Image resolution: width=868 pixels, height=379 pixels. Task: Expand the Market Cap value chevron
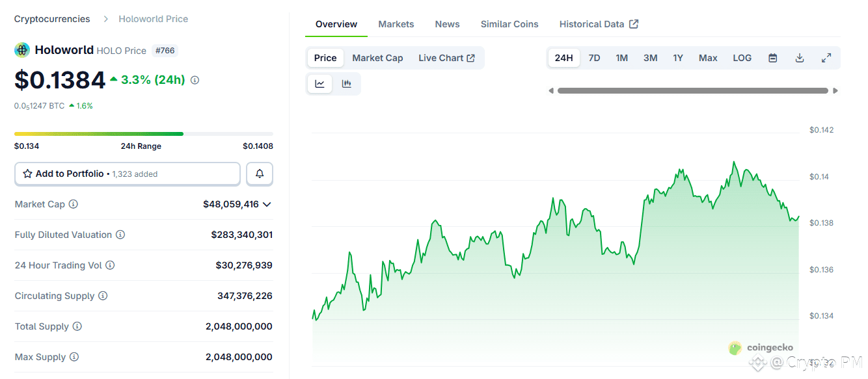pos(266,204)
